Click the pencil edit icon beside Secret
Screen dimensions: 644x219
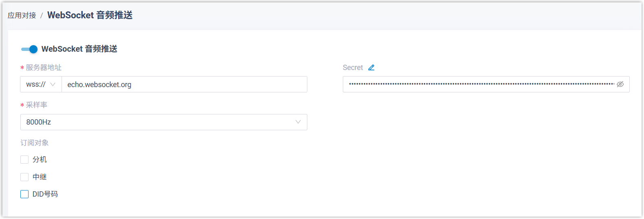pyautogui.click(x=371, y=68)
